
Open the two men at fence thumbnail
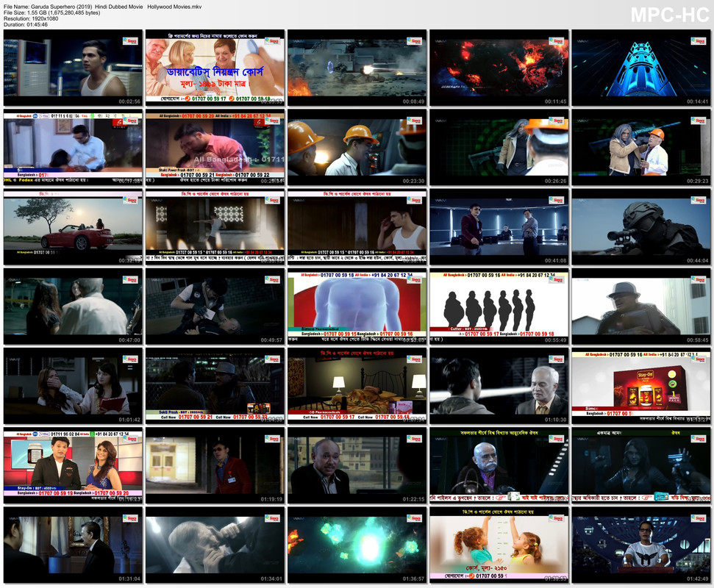tap(215, 386)
